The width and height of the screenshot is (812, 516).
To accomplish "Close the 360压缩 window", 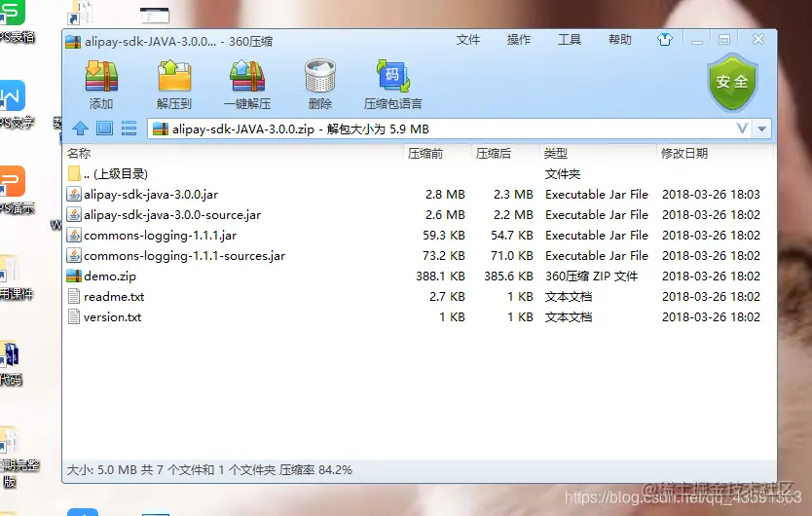I will pos(758,39).
